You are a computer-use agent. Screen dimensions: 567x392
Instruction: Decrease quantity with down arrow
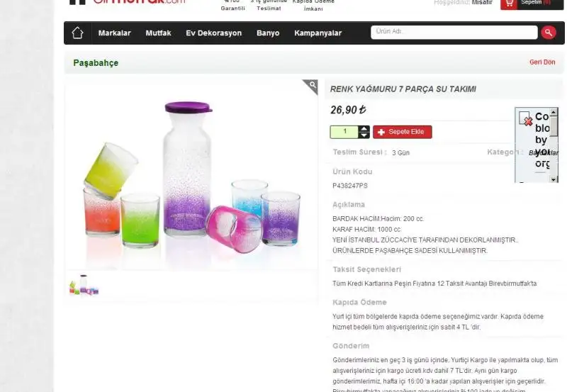[x=364, y=135]
